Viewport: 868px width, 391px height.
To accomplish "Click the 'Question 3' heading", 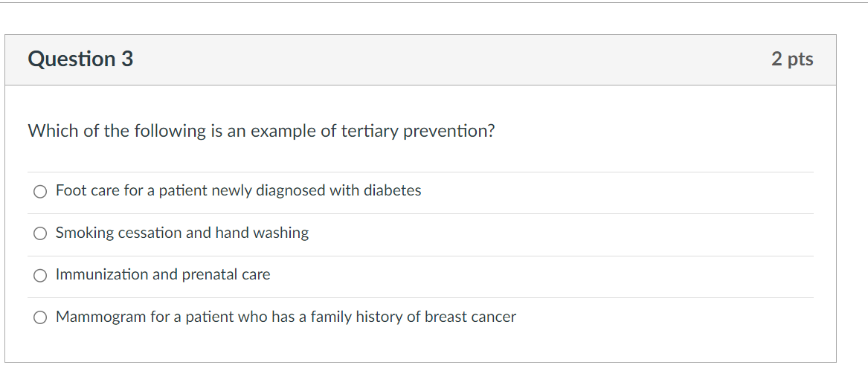I will click(80, 59).
